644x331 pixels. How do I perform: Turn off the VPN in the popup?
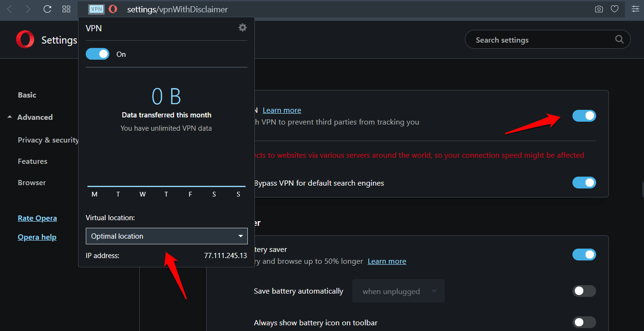click(97, 54)
